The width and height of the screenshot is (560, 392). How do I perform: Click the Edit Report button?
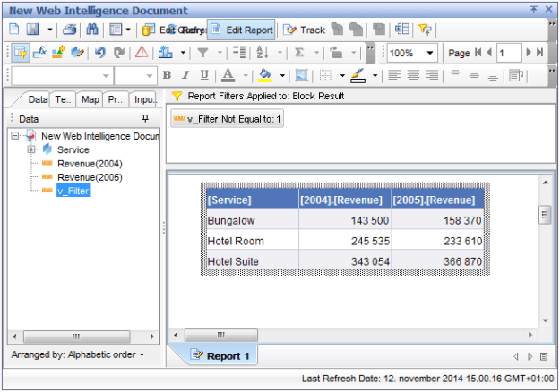pyautogui.click(x=241, y=30)
